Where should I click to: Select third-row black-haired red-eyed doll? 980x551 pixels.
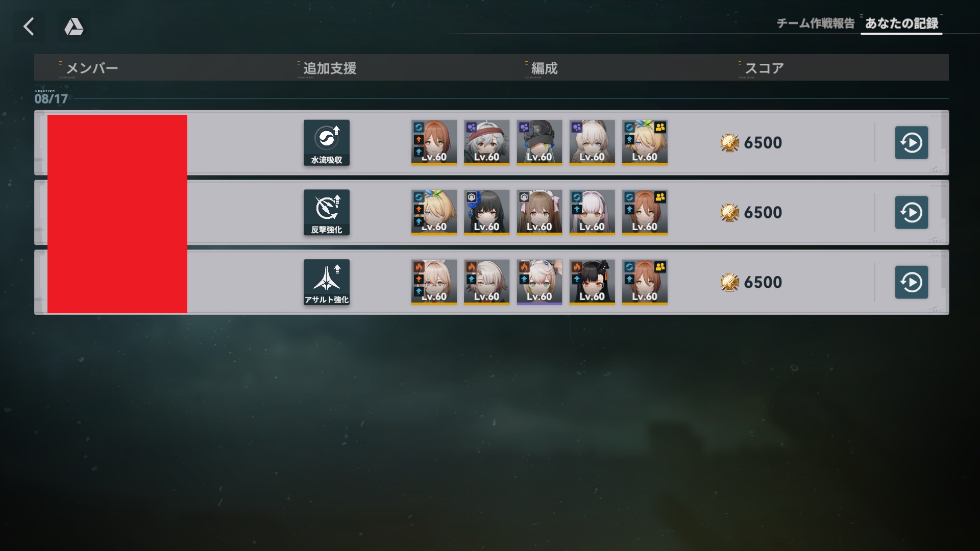point(592,282)
